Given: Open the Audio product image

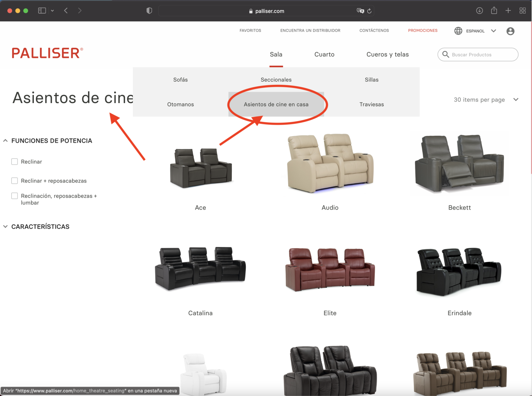Looking at the screenshot, I should (330, 163).
